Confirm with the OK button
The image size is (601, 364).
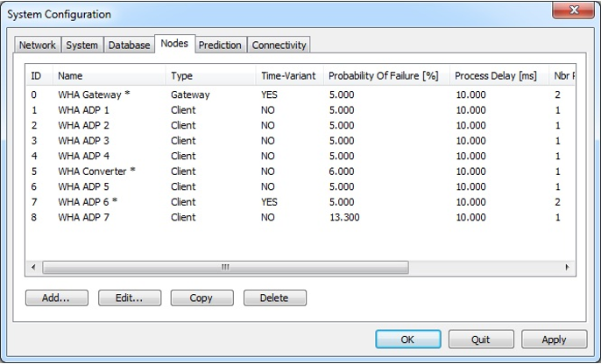coord(408,339)
